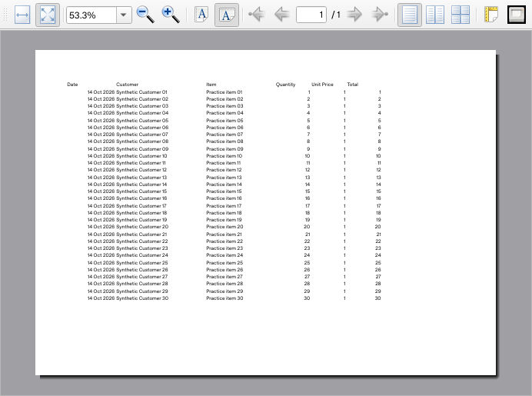Click Practice item 10 cell
This screenshot has height=396, width=532.
(x=224, y=156)
